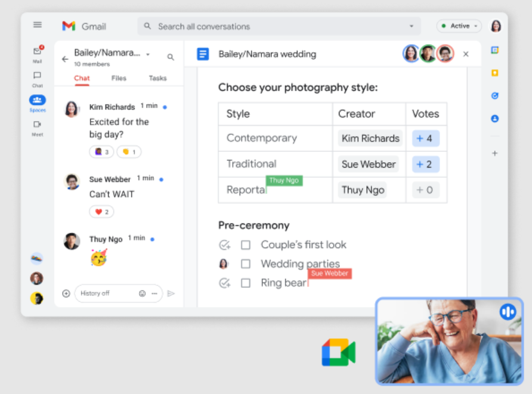Open the blue sneaker avatar in sidebar

point(36,259)
